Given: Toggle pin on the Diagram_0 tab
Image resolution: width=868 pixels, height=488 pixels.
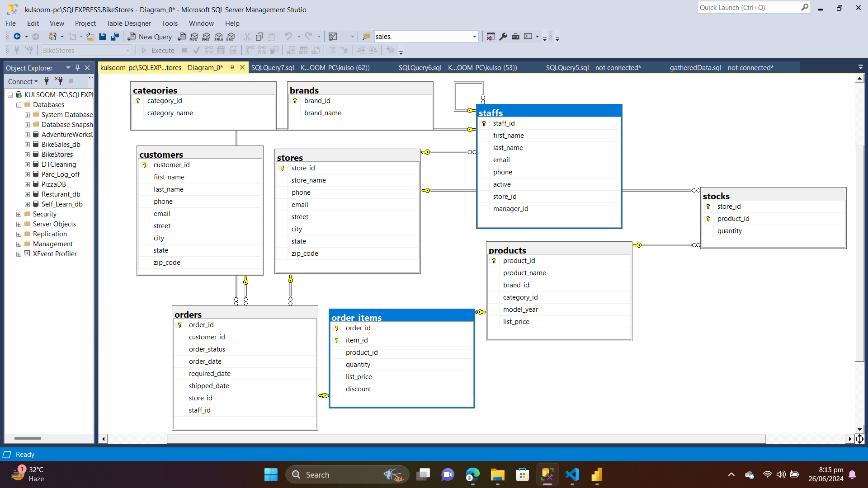Looking at the screenshot, I should coord(232,67).
